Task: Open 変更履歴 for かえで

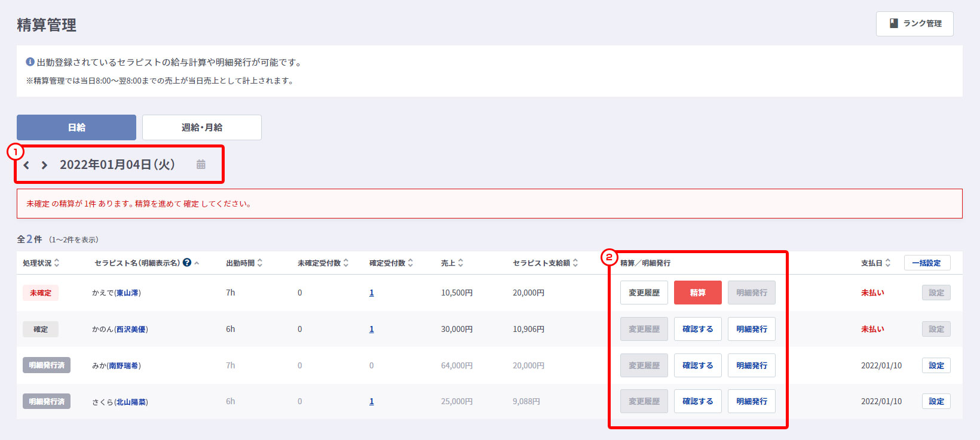Action: 644,293
